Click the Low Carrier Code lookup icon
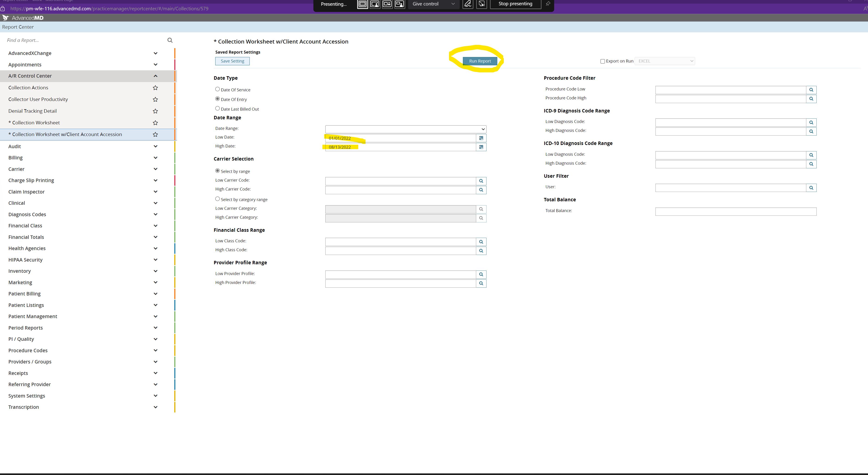Image resolution: width=868 pixels, height=475 pixels. pos(481,181)
